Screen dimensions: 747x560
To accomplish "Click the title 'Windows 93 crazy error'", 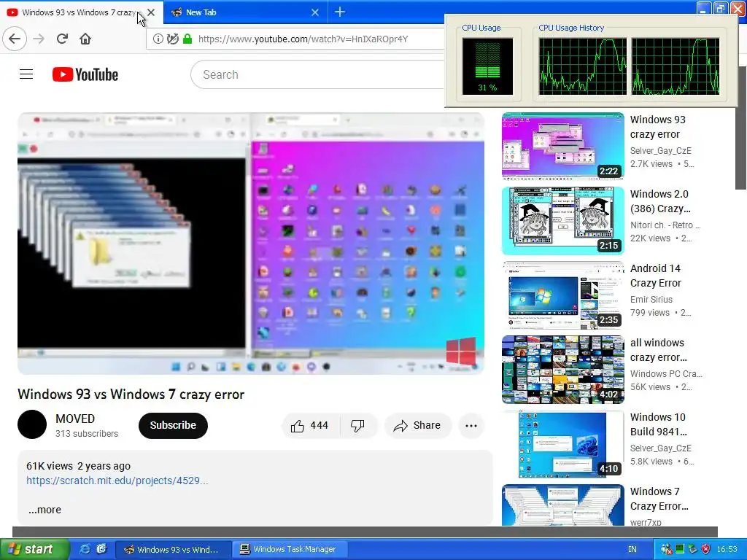I will (x=658, y=127).
